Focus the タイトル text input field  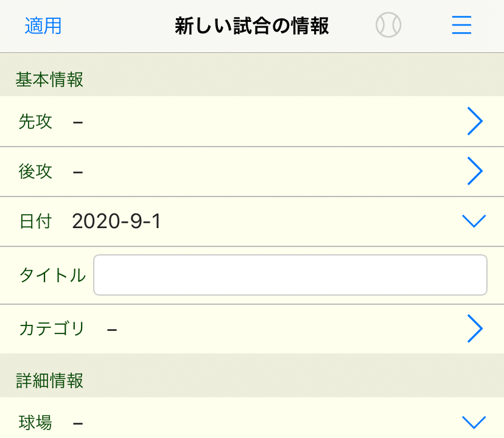pos(290,275)
